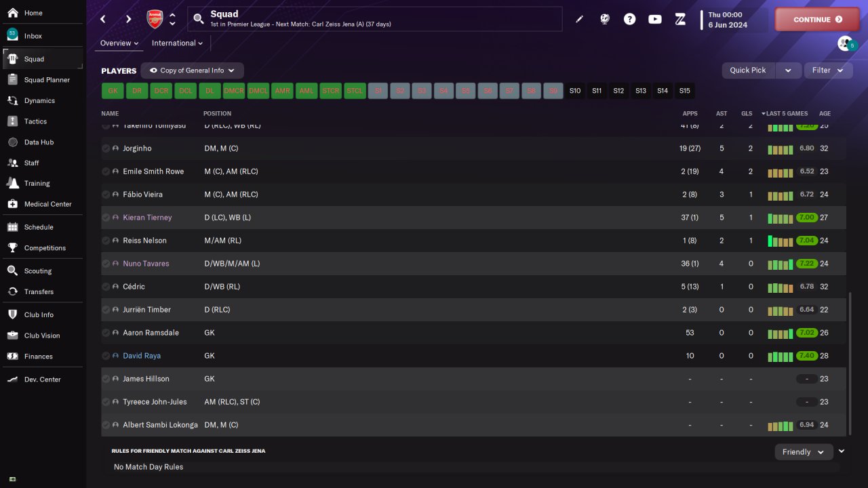This screenshot has width=868, height=488.
Task: Open the Data Hub icon
Action: pos(12,142)
